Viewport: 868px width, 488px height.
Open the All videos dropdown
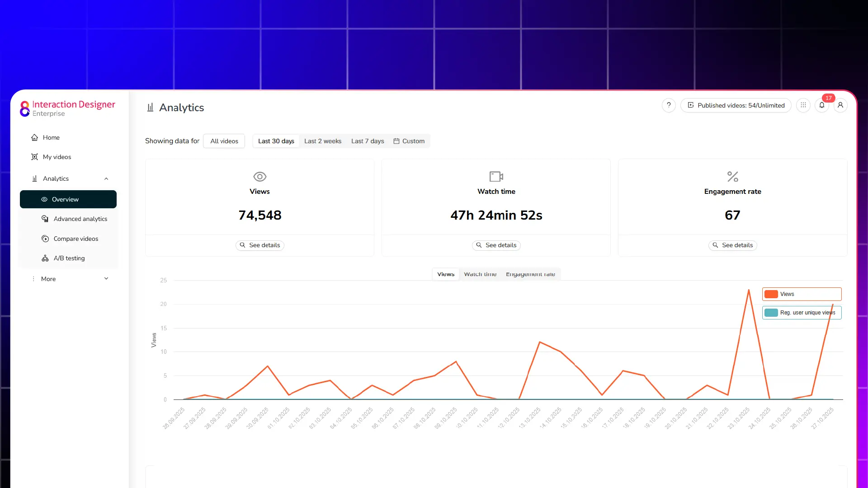[x=224, y=141]
